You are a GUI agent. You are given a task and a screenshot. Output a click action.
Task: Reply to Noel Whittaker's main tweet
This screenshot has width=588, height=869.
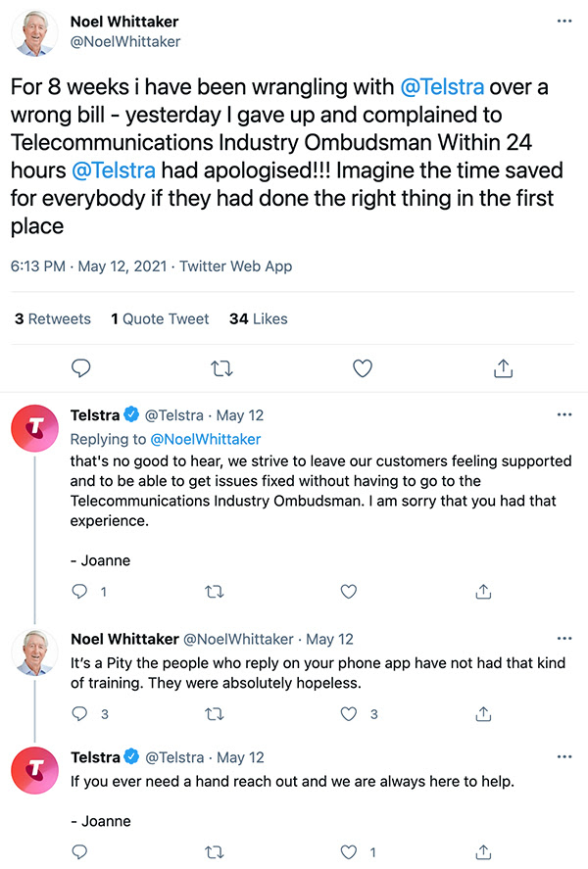click(x=82, y=368)
